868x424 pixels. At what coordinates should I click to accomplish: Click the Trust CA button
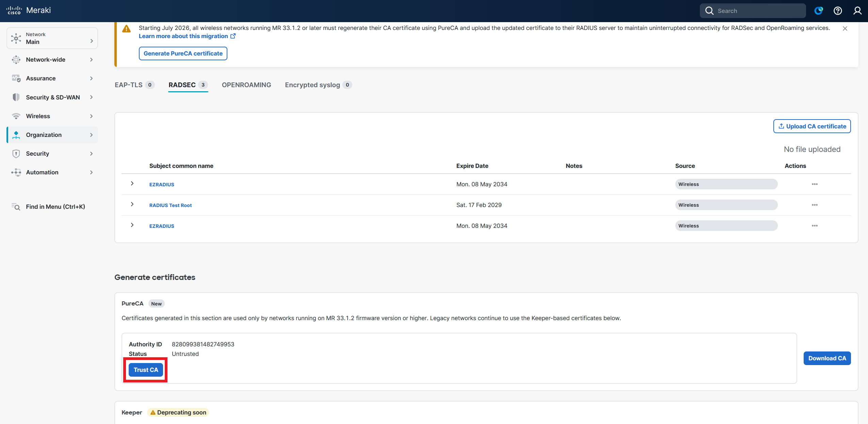point(146,370)
